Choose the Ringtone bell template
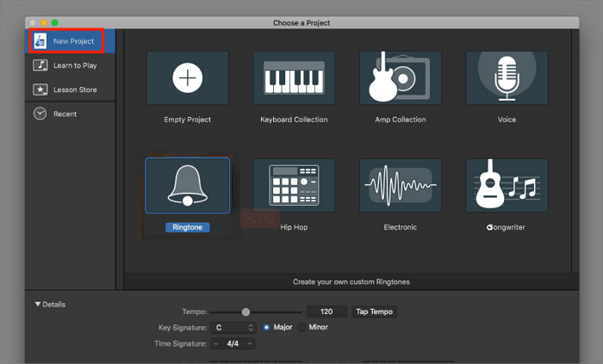The height and width of the screenshot is (364, 603). (x=188, y=186)
